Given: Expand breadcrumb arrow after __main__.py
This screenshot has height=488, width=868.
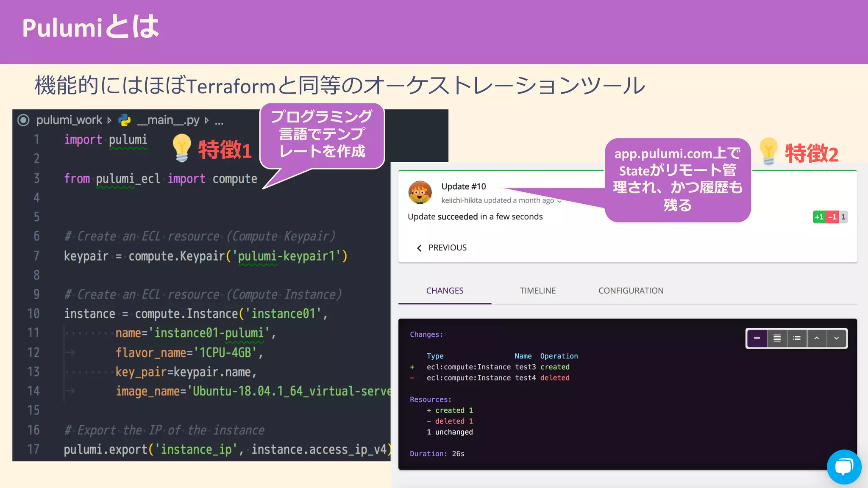Looking at the screenshot, I should click(x=207, y=120).
